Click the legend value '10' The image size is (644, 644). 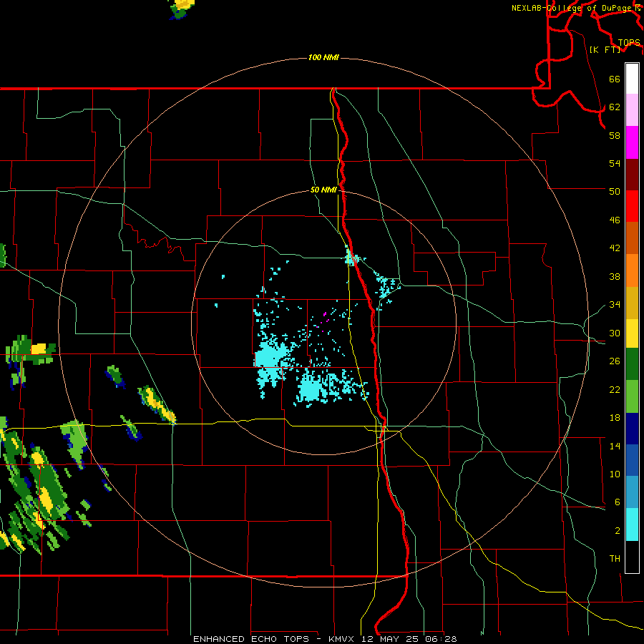point(615,474)
